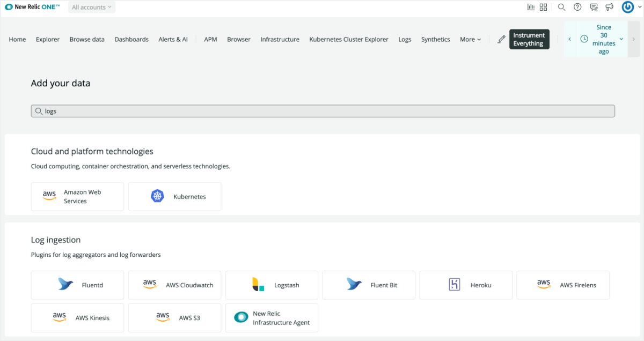Viewport: 644px width, 341px height.
Task: Click the pencil edit navigation icon
Action: [501, 39]
